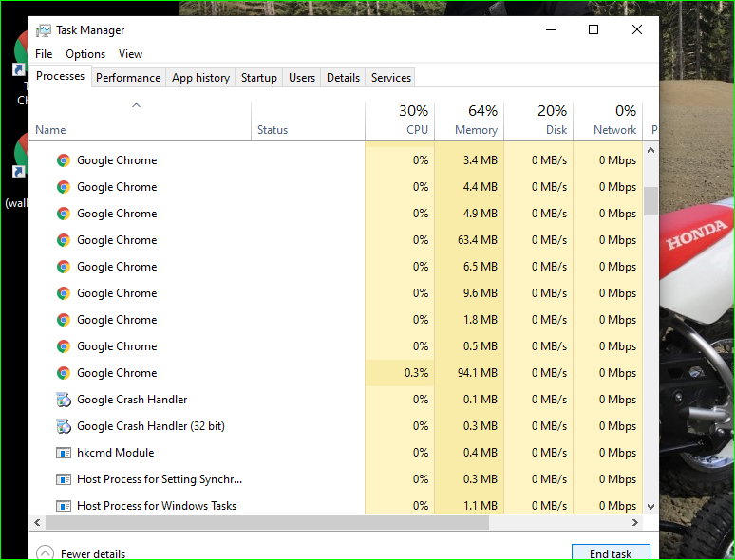Open the View menu
735x560 pixels.
pyautogui.click(x=130, y=54)
